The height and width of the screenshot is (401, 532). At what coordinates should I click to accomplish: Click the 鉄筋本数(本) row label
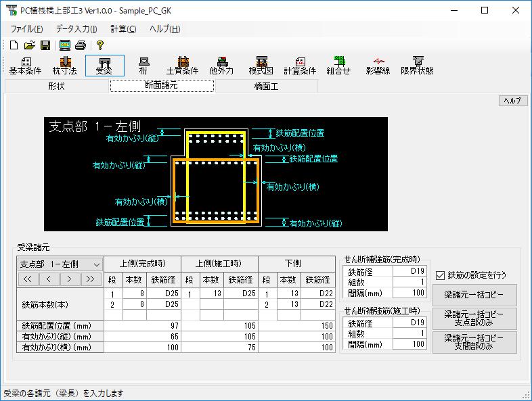click(60, 304)
